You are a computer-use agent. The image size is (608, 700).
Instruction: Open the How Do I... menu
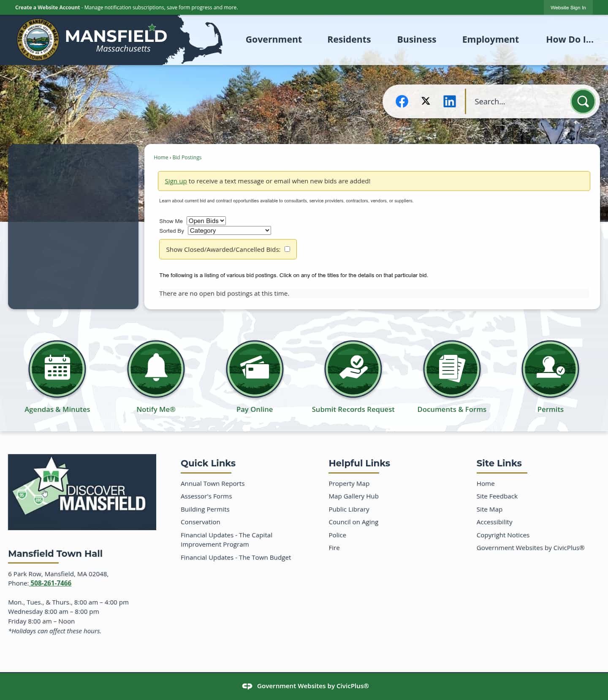pyautogui.click(x=570, y=39)
